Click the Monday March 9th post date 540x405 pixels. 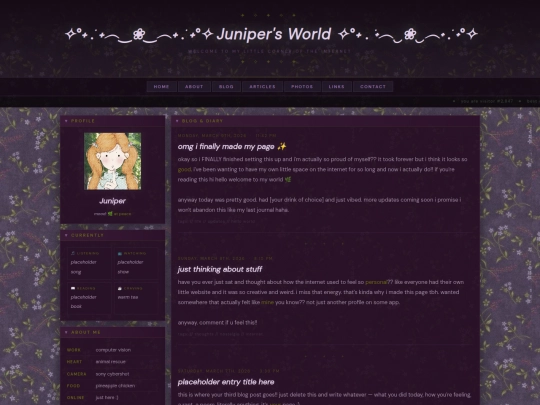click(x=227, y=135)
